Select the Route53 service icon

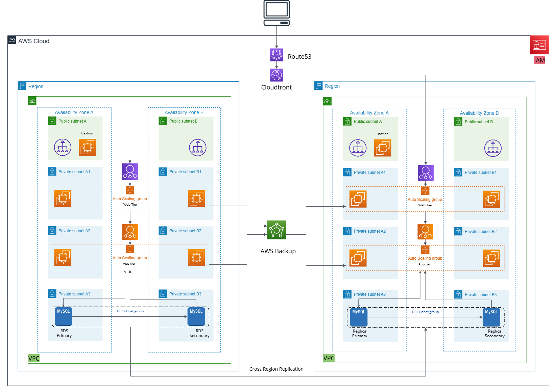[x=276, y=55]
